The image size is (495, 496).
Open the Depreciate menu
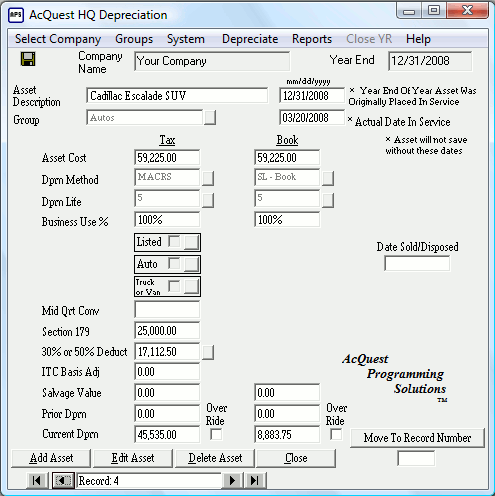(250, 39)
